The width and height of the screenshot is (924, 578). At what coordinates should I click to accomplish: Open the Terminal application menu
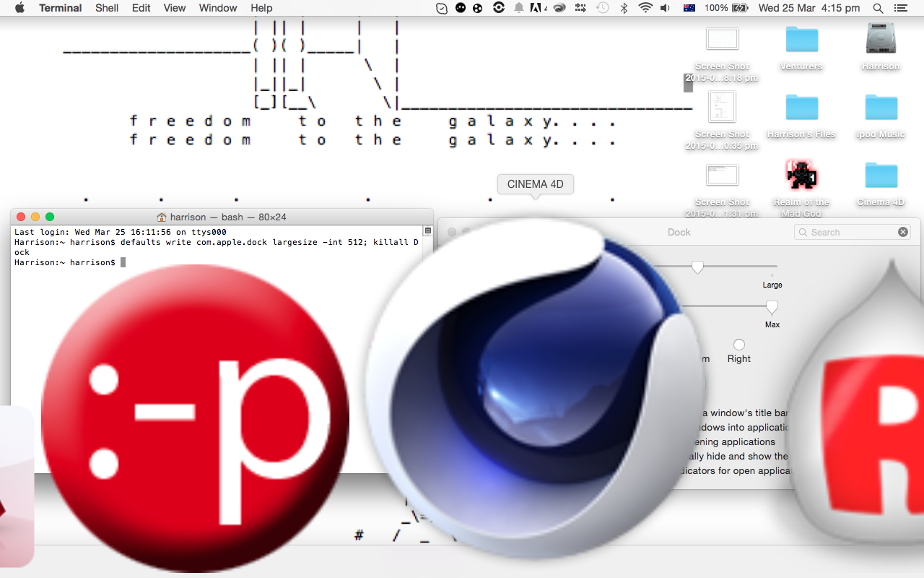[x=61, y=8]
